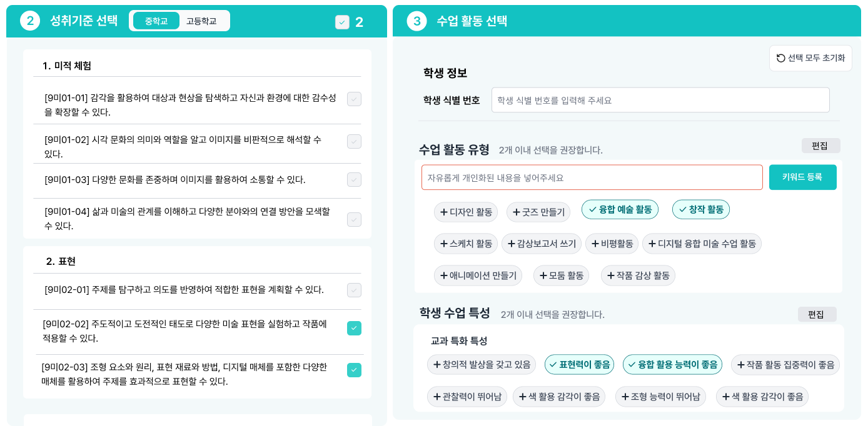Click 편집 button for 학생 수업 특성
868x426 pixels.
click(817, 314)
